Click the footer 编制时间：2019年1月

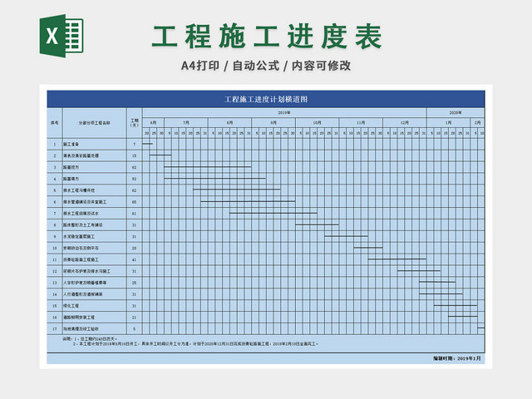point(456,358)
